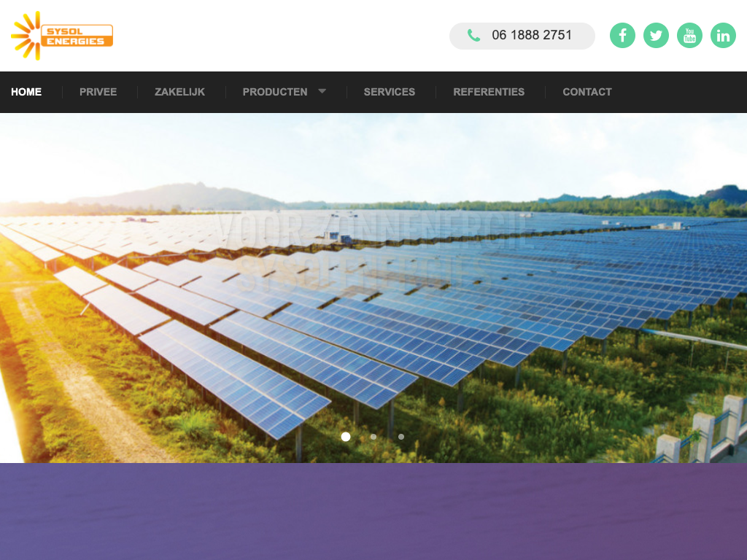The height and width of the screenshot is (560, 747).
Task: Call the number 06 1888 2751
Action: coord(532,35)
